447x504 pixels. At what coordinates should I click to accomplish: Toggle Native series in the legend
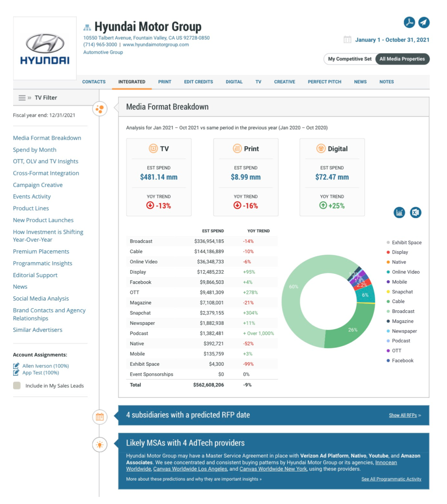396,262
